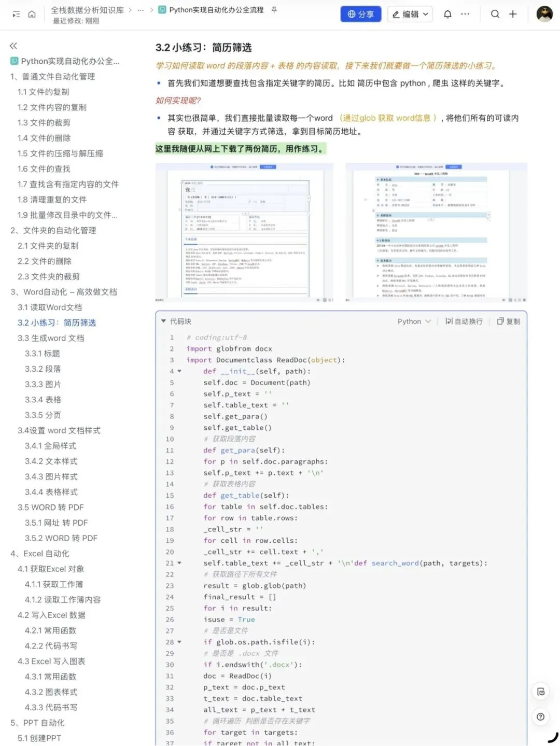Jump to section 3.3 生成word 文档

pyautogui.click(x=51, y=338)
